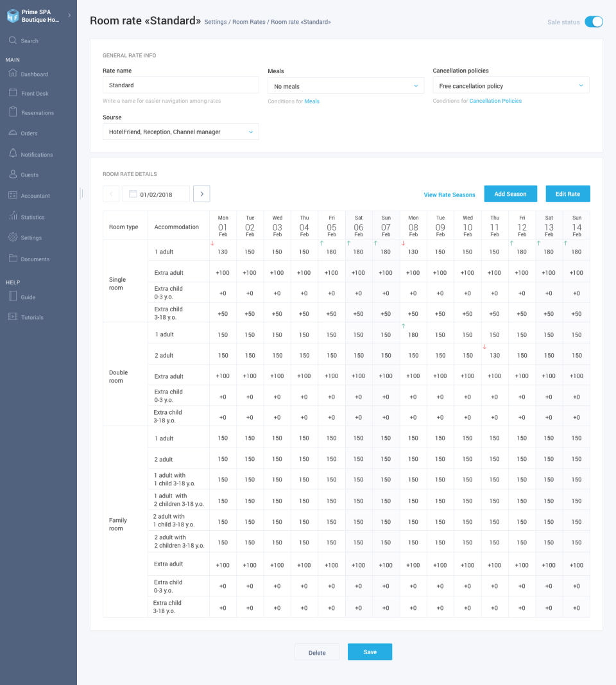Click the Edit Rate button
Viewport: 616px width, 685px height.
(567, 194)
